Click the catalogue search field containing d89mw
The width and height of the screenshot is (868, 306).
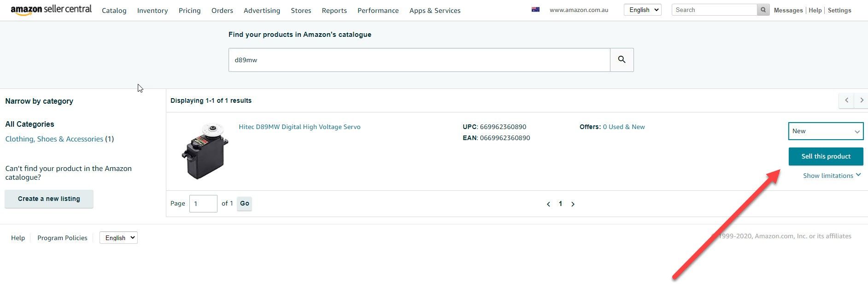pos(419,60)
